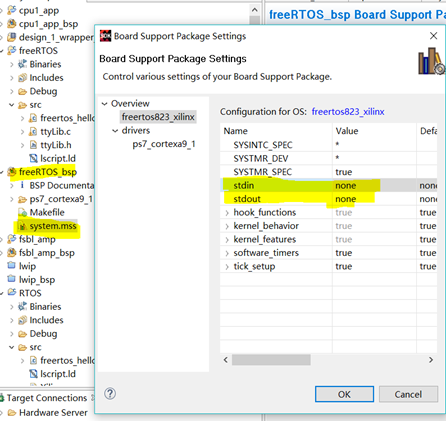This screenshot has width=446, height=421.
Task: Click the cpu1_app project icon
Action: coord(12,10)
